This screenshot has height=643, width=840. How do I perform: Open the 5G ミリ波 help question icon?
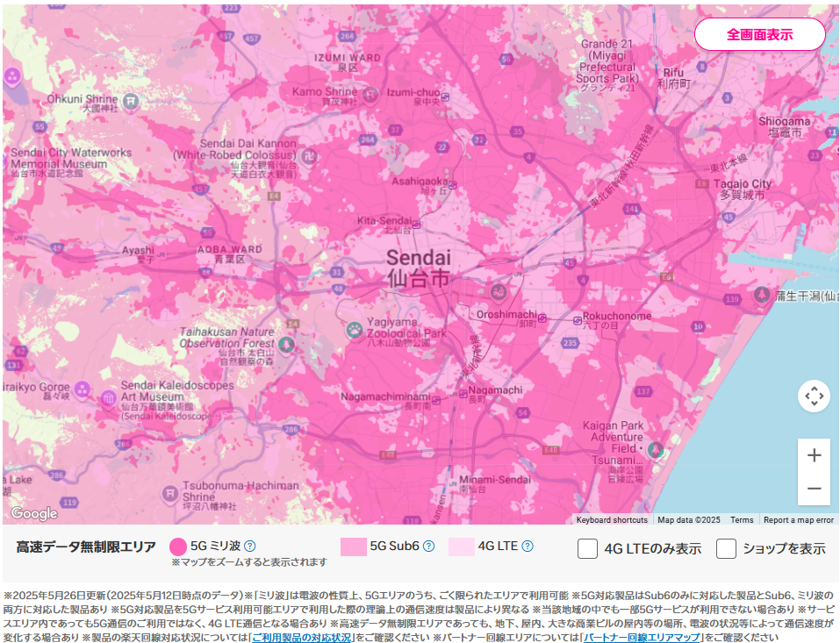click(249, 546)
